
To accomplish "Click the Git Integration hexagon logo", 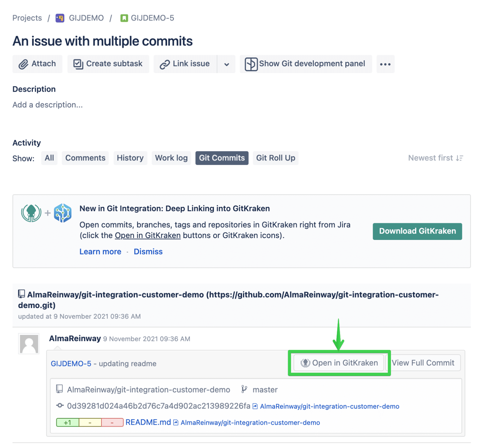I will click(63, 213).
